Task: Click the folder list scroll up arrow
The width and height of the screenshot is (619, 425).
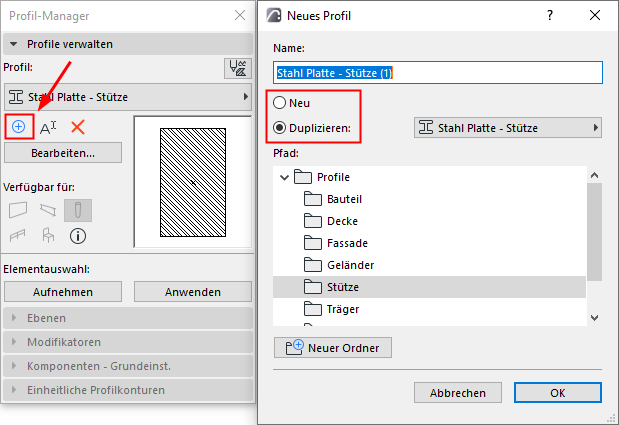Action: click(x=595, y=175)
